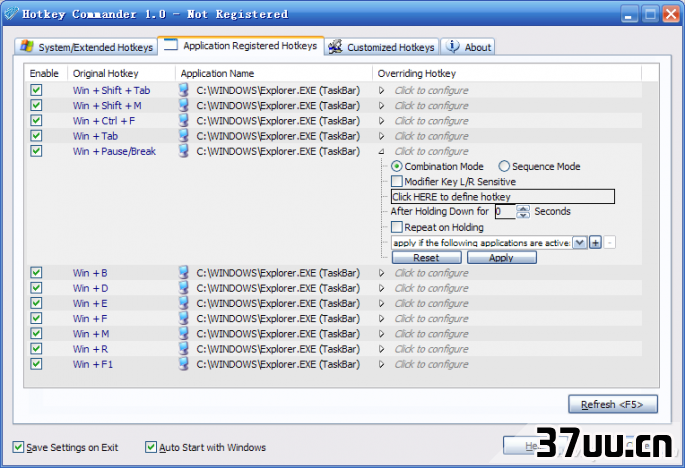Viewport: 685px width, 468px height.
Task: Click the Enable column header
Action: 46,73
